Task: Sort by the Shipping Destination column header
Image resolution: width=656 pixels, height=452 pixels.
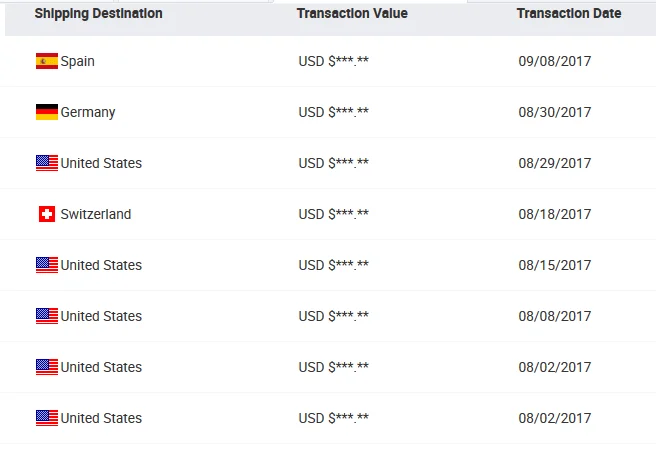Action: coord(98,14)
